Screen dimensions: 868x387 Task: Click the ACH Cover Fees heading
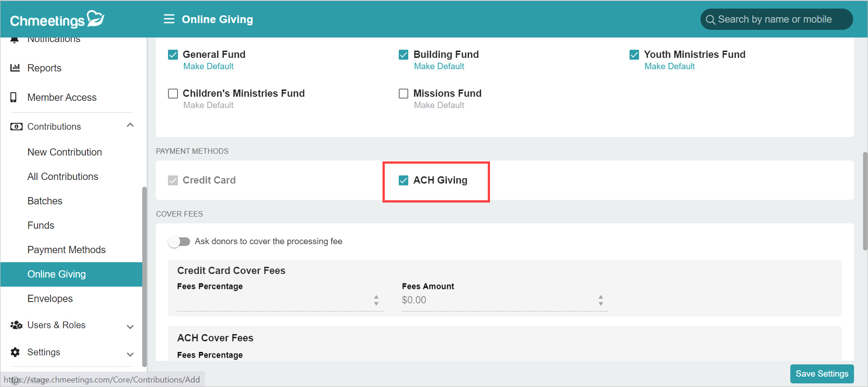[x=215, y=338]
